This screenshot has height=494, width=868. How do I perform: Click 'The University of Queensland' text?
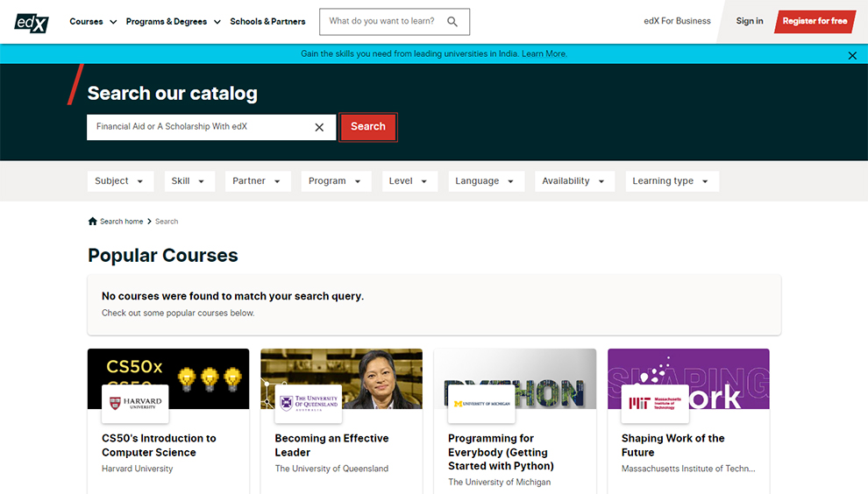click(331, 469)
